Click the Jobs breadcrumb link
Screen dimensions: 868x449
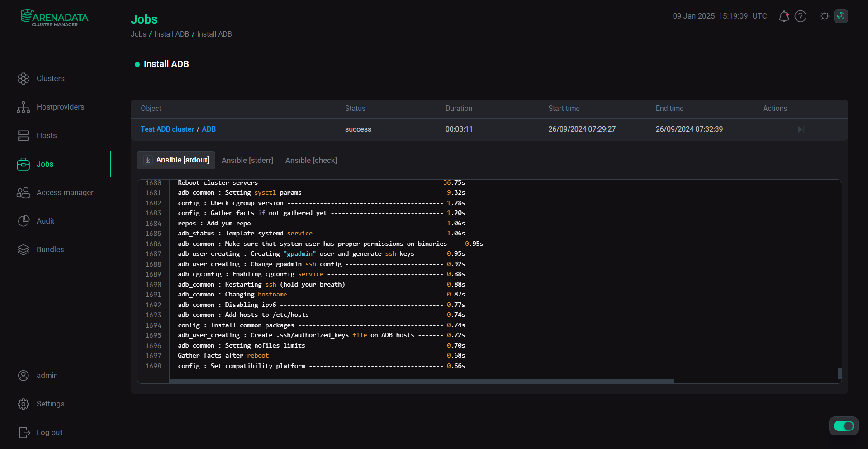[x=138, y=34]
